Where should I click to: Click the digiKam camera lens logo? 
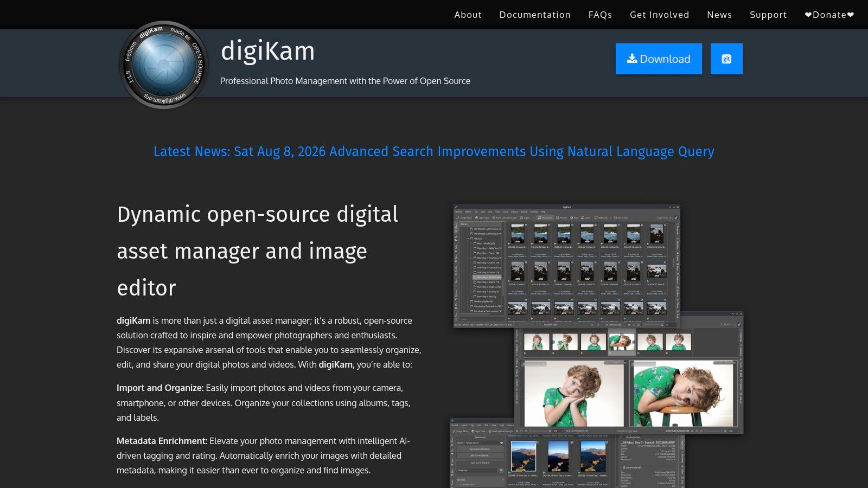pyautogui.click(x=164, y=65)
